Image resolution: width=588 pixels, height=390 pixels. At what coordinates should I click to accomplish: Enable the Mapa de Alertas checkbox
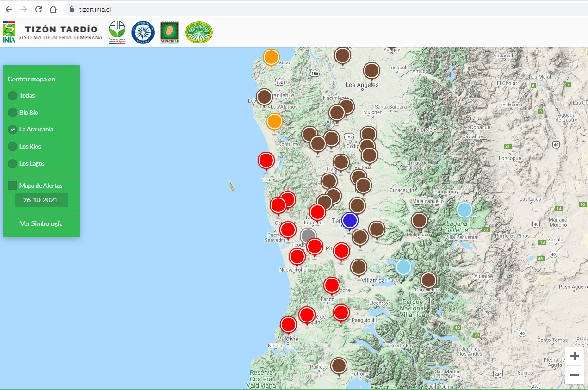pos(12,186)
